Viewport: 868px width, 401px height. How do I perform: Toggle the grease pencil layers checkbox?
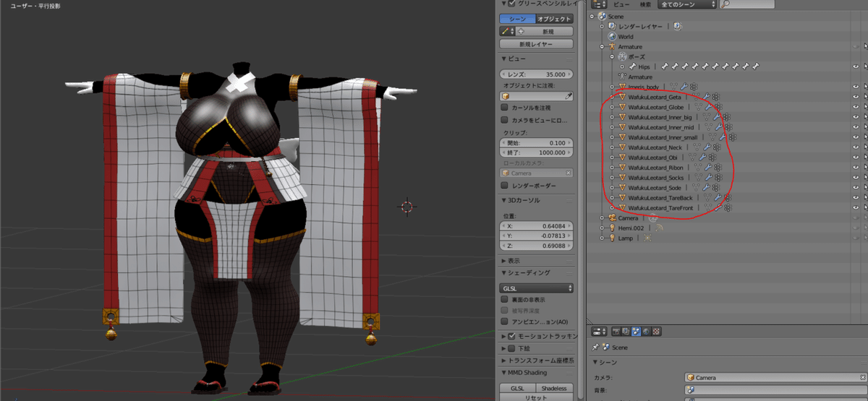tap(513, 4)
